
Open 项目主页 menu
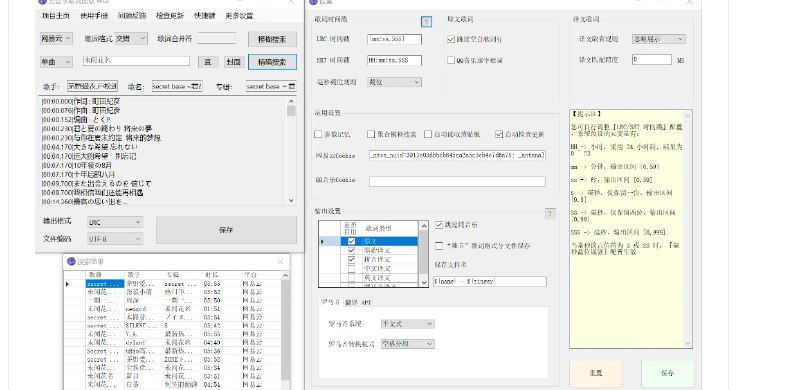point(56,16)
